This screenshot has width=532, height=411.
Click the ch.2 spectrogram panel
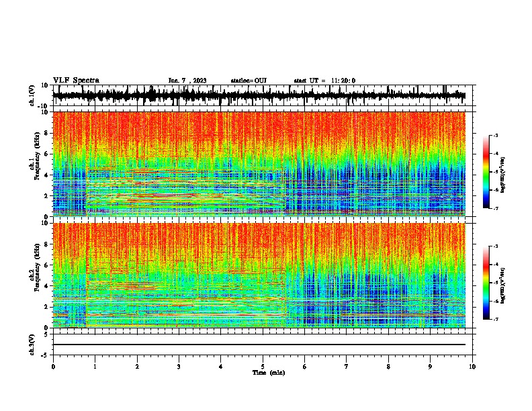(x=259, y=275)
